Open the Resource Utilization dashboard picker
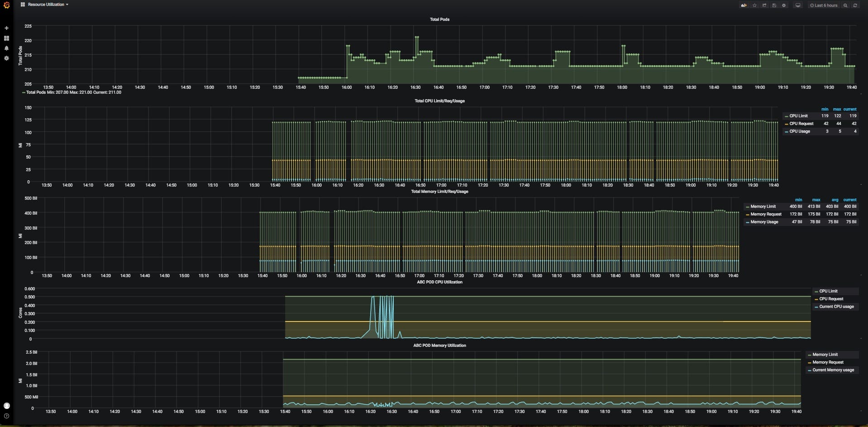Viewport: 868px width, 427px height. [48, 5]
